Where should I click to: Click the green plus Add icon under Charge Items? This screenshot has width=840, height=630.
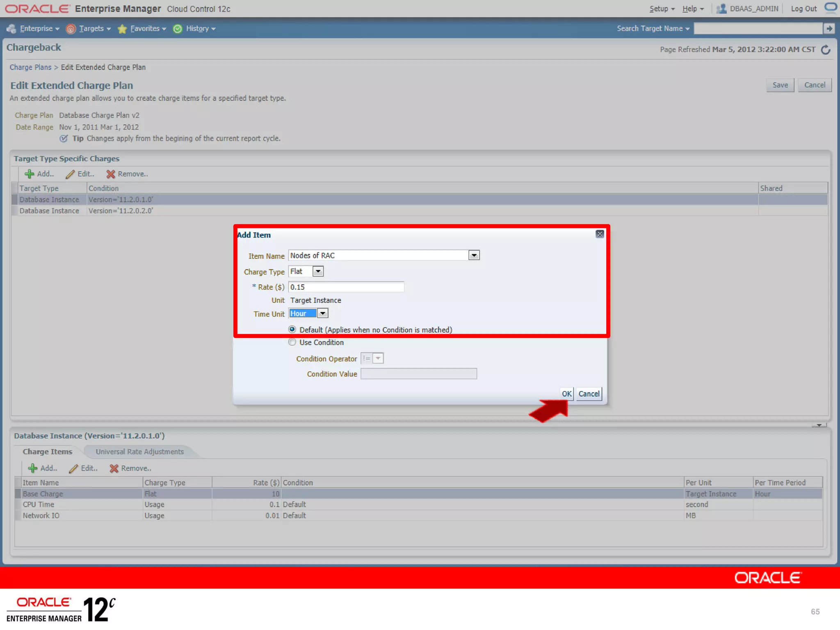(32, 468)
